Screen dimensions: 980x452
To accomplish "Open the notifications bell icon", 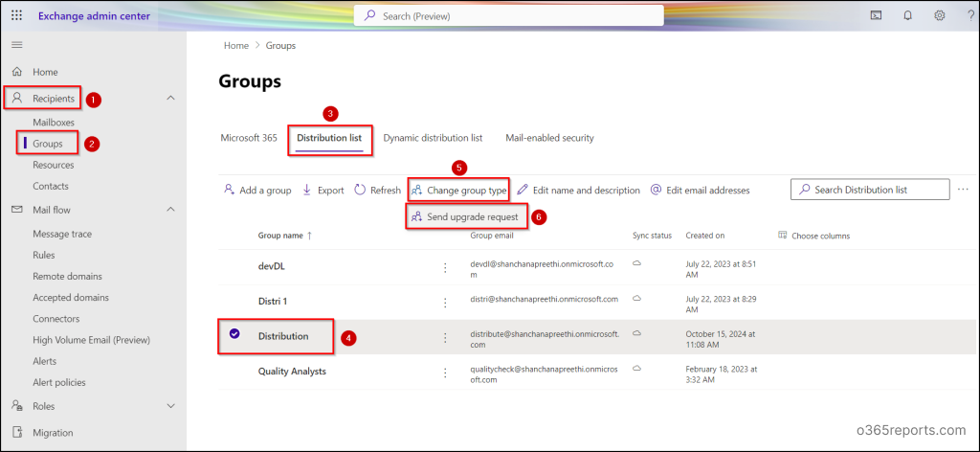I will point(907,15).
